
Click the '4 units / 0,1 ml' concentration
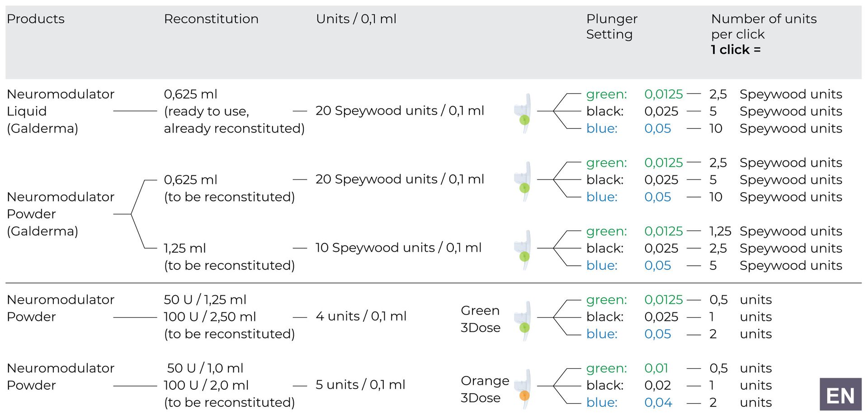(361, 316)
